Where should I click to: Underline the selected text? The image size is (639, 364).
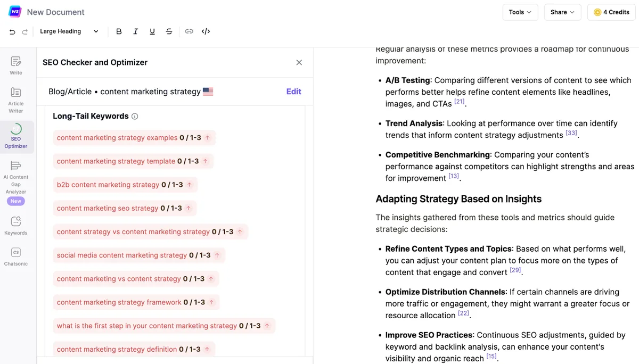click(152, 31)
